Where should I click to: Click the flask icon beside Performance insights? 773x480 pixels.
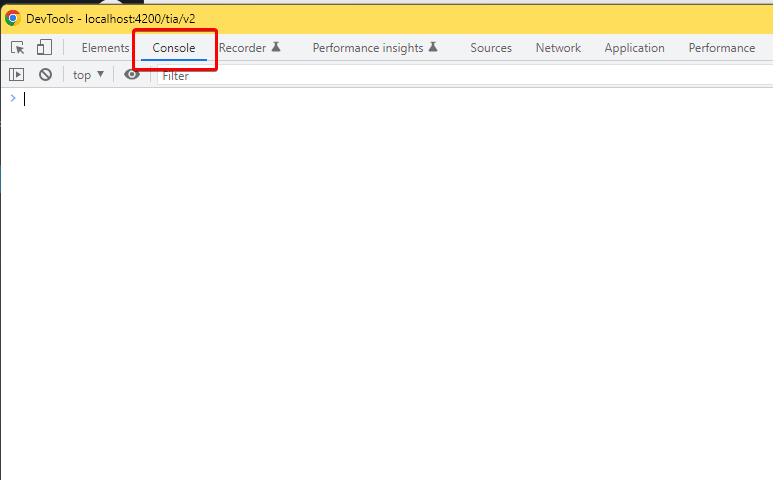click(x=433, y=48)
